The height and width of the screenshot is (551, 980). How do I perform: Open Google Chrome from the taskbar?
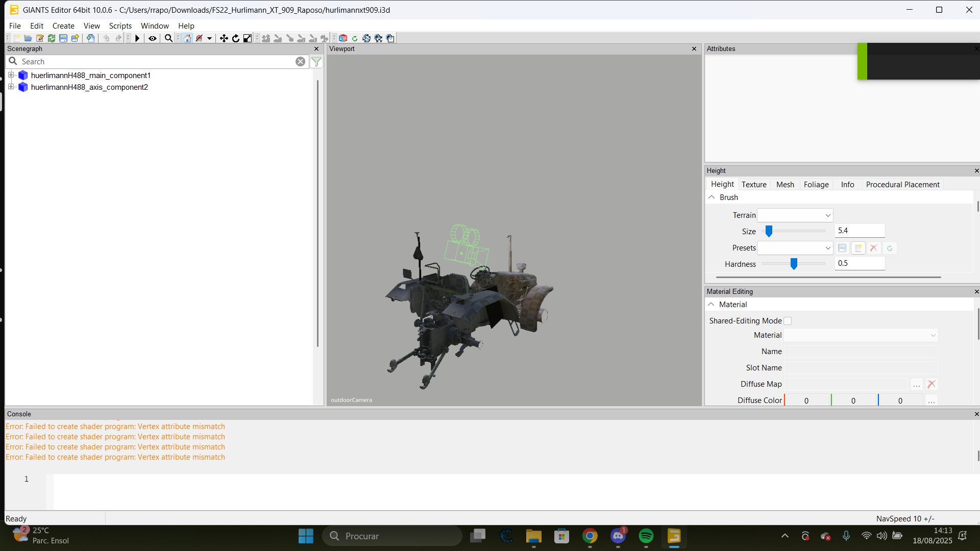pos(590,536)
